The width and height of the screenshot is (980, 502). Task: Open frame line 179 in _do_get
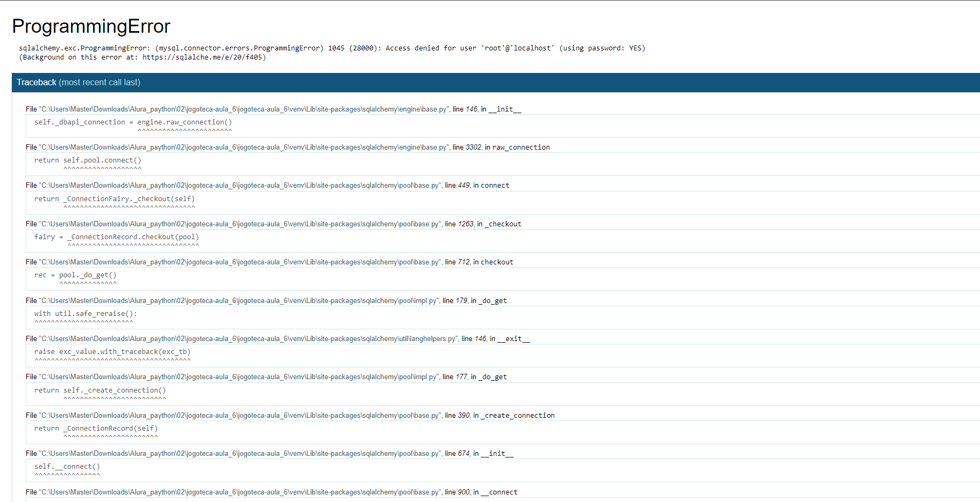click(266, 300)
